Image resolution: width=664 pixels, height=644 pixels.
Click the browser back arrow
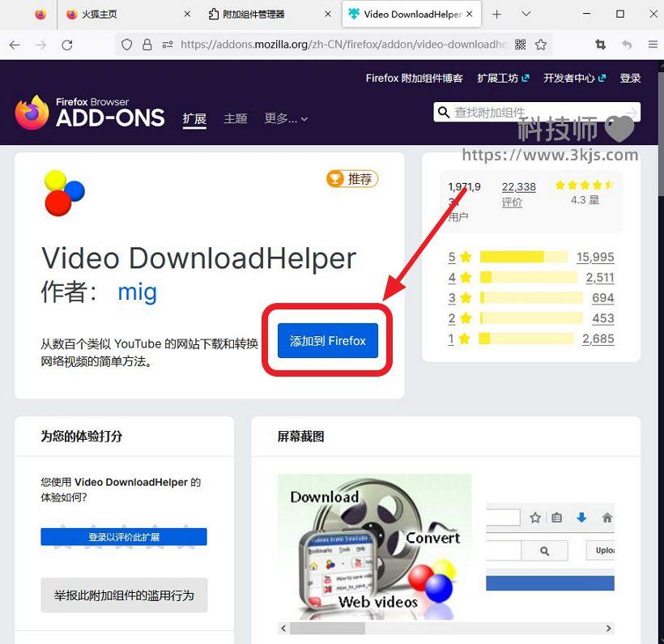point(15,45)
